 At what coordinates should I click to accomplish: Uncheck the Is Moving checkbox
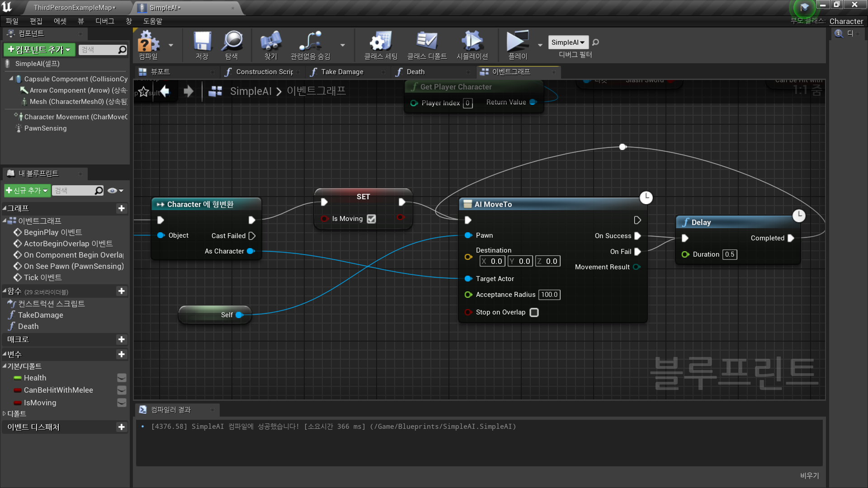pos(371,219)
